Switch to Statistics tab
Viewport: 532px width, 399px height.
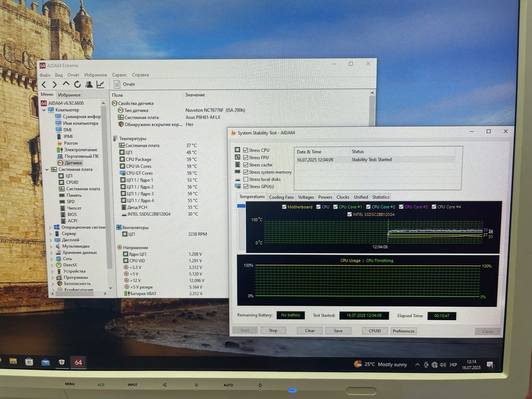pos(380,197)
